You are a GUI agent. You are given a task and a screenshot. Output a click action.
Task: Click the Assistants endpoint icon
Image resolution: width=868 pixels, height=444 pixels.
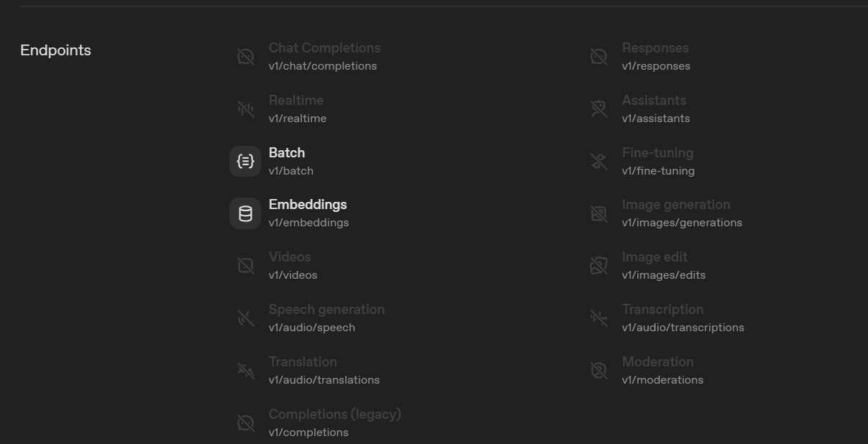(598, 108)
